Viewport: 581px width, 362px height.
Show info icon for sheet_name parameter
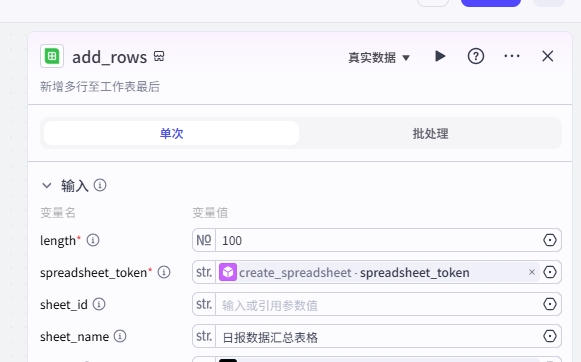point(120,336)
